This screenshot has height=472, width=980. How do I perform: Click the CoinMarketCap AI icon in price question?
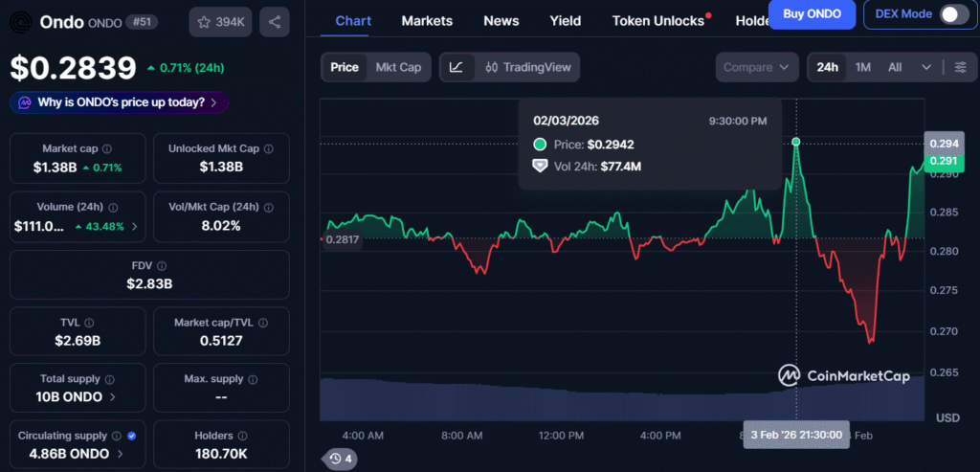pyautogui.click(x=25, y=102)
